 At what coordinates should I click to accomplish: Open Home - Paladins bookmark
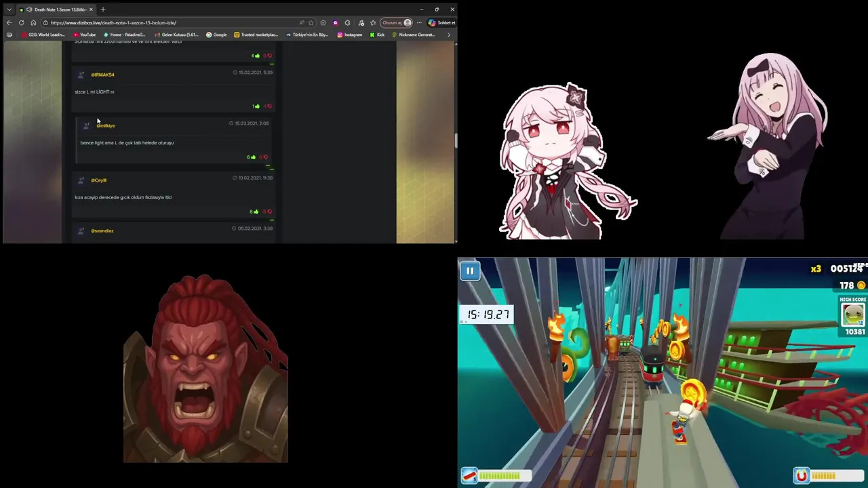(x=124, y=35)
